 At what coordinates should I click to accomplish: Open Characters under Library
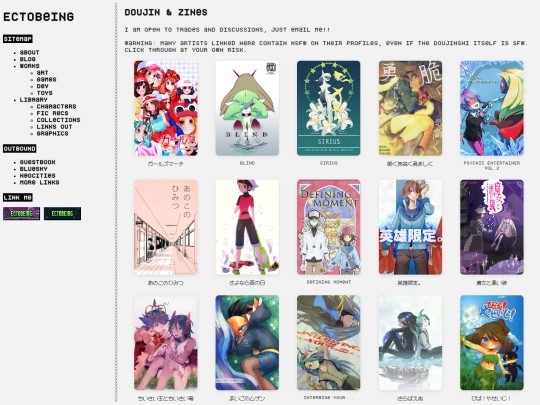pyautogui.click(x=56, y=106)
